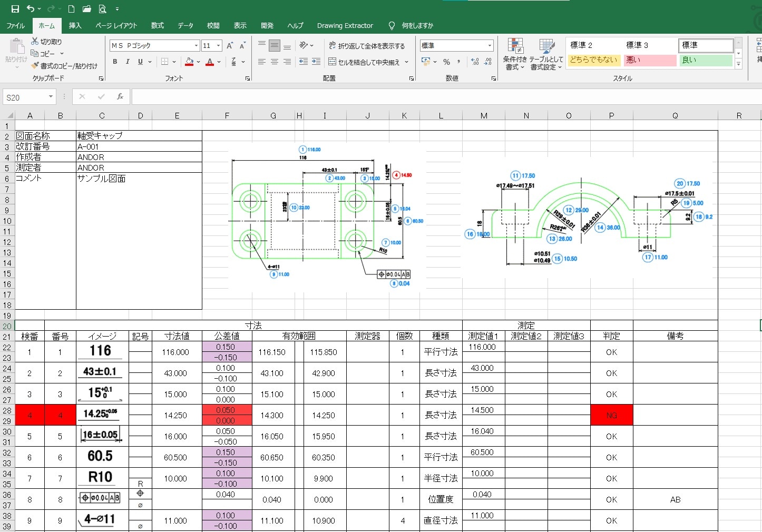This screenshot has height=532, width=762.
Task: Apply the 悪い cell style
Action: pyautogui.click(x=650, y=60)
